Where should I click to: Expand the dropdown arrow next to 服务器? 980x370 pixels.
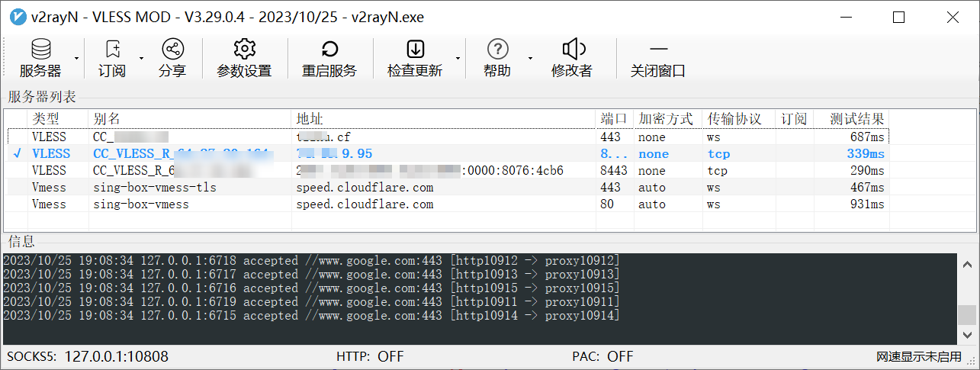coord(76,58)
